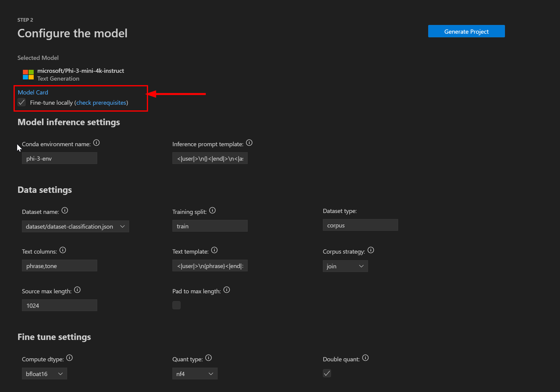Viewport: 560px width, 392px height.
Task: Click the Source max length info icon
Action: (77, 289)
